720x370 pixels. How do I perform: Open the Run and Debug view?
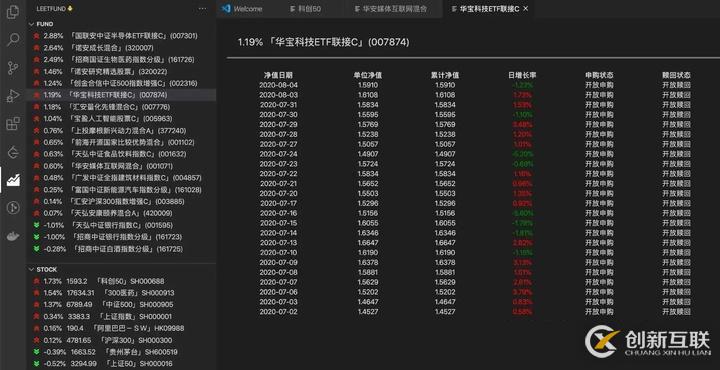pyautogui.click(x=13, y=95)
